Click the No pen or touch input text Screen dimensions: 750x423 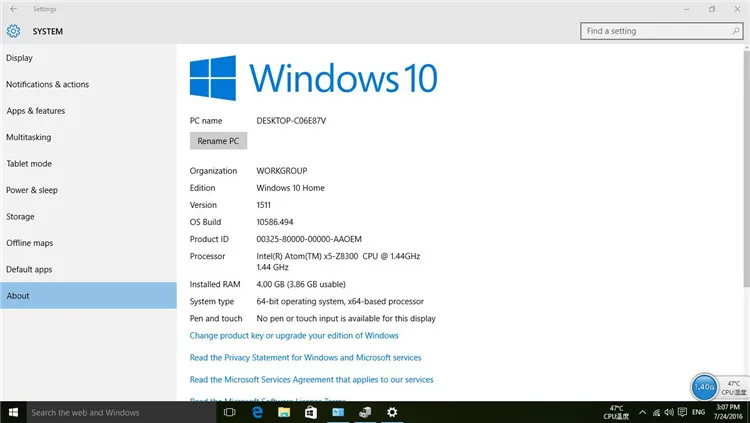346,319
